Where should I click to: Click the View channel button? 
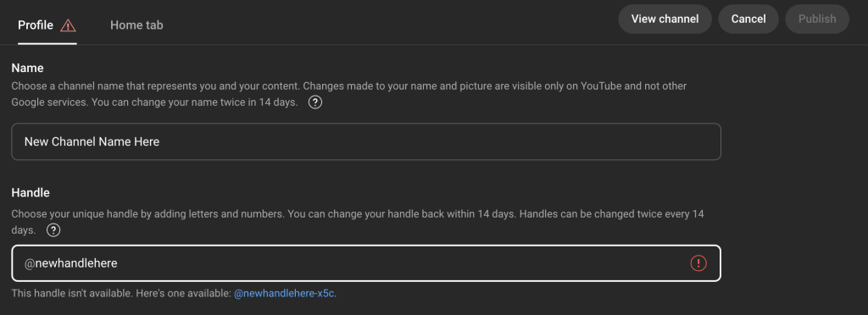point(665,19)
